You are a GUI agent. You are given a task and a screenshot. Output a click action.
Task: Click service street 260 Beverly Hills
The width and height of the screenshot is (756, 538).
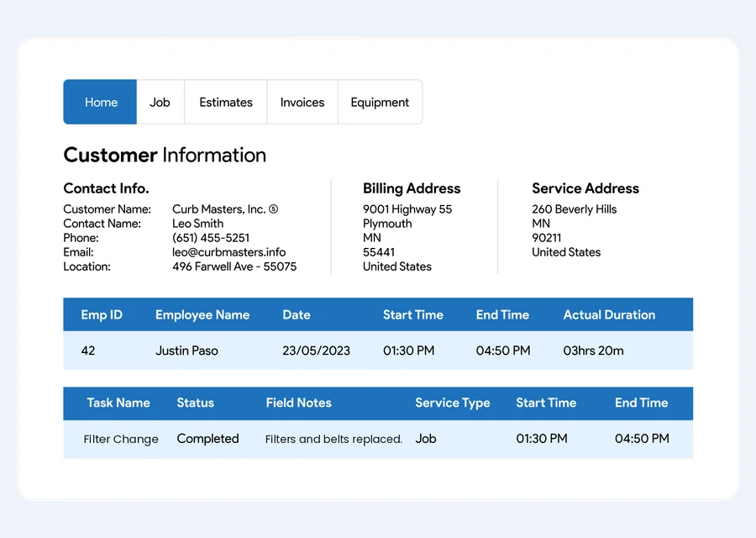coord(575,209)
